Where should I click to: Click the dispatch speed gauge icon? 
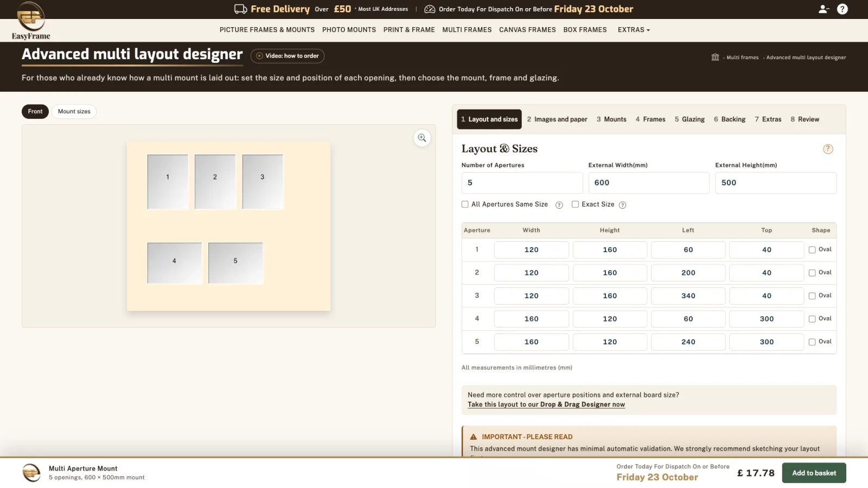(x=430, y=9)
